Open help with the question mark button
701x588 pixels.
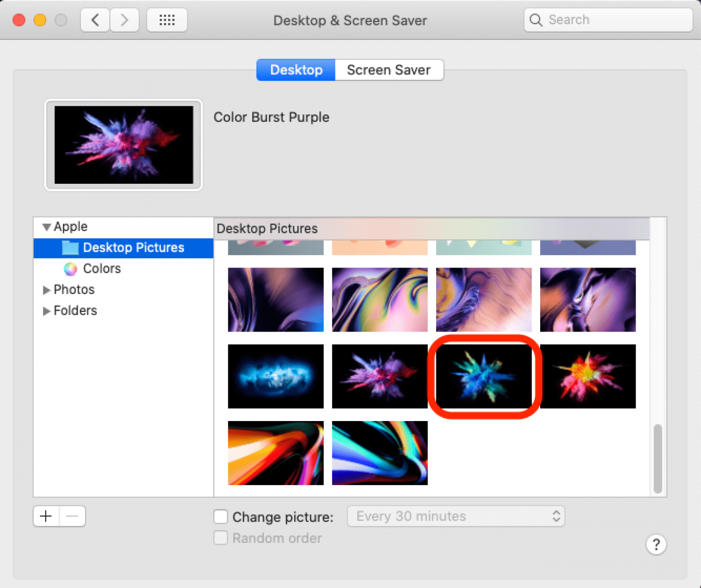point(656,545)
